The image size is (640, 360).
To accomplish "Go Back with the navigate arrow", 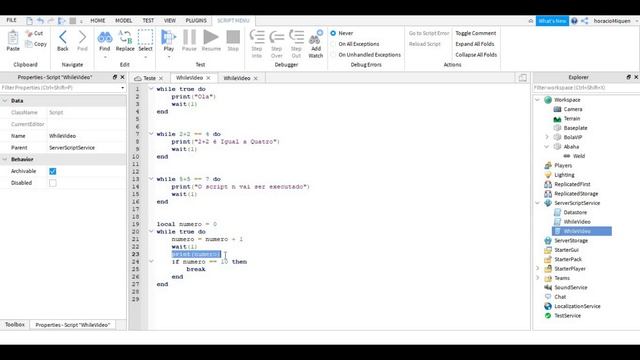I will [x=62, y=37].
